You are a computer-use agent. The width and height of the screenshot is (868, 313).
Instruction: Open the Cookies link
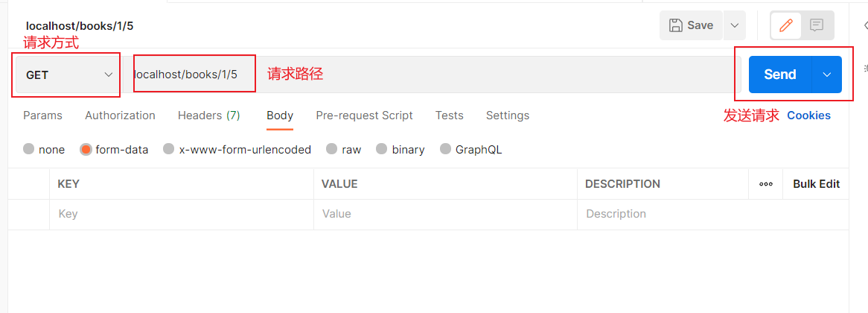808,116
